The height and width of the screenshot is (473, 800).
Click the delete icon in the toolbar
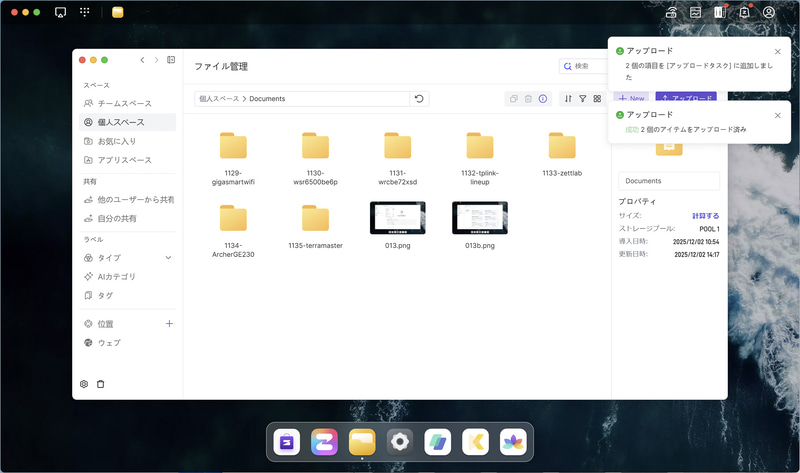(529, 99)
